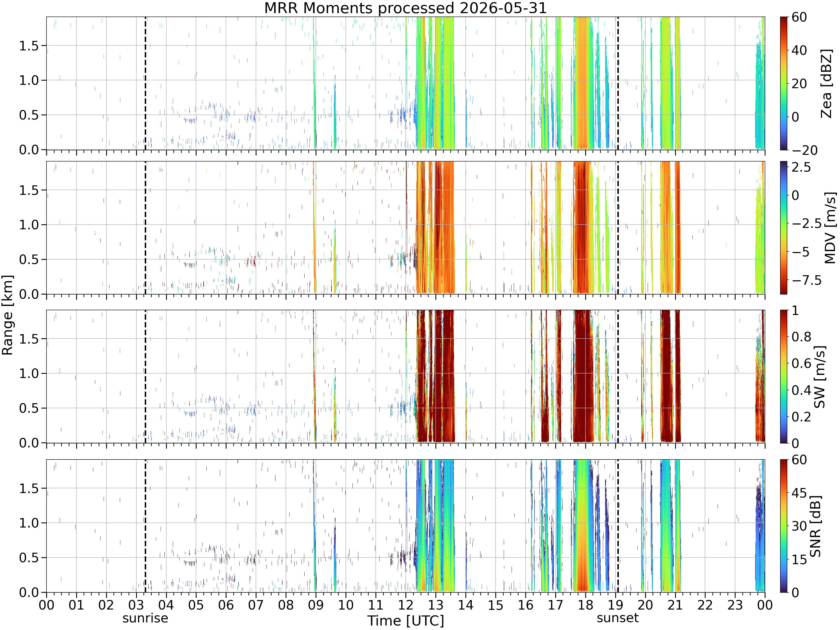Click the sunrise label below the axis
Image resolution: width=840 pixels, height=630 pixels.
(145, 619)
